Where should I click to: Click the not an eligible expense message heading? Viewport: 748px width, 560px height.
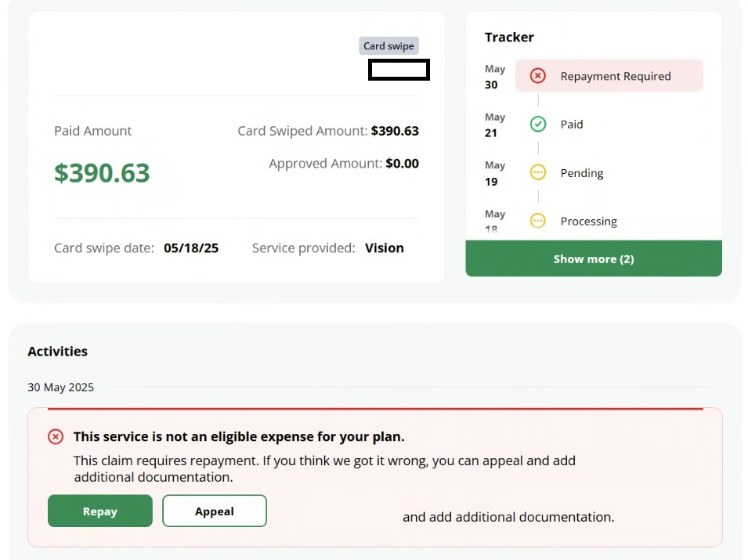(x=239, y=437)
